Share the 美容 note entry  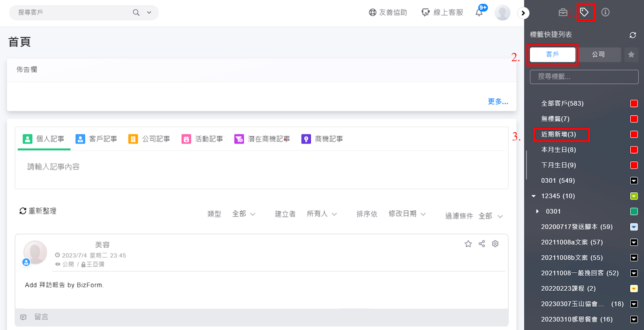coord(482,244)
